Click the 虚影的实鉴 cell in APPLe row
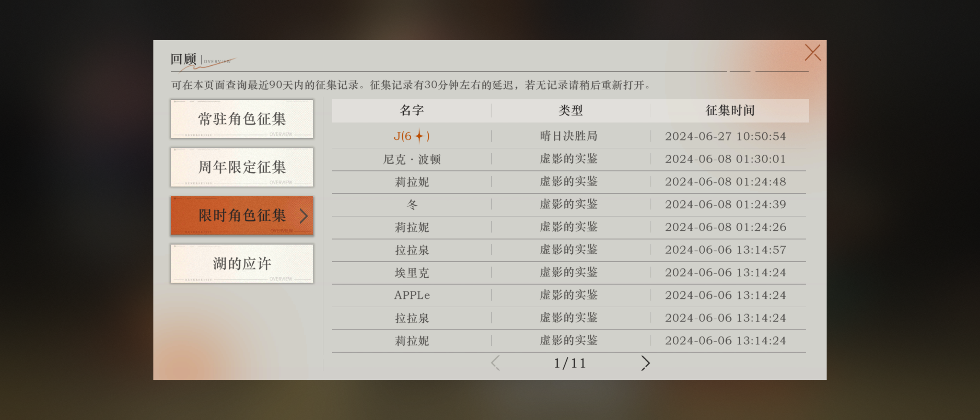 click(569, 295)
